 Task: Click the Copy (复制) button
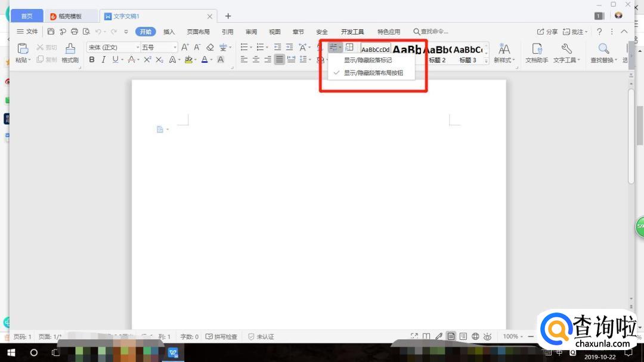[47, 60]
